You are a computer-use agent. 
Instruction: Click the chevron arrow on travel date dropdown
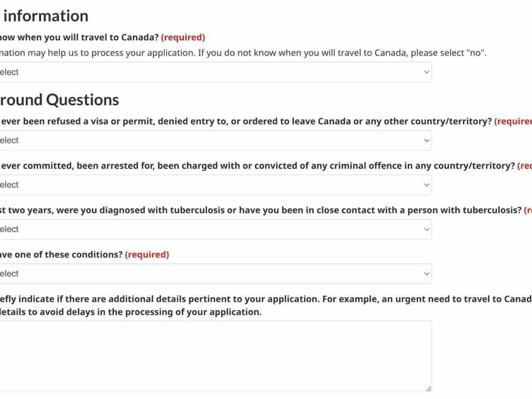pyautogui.click(x=427, y=72)
